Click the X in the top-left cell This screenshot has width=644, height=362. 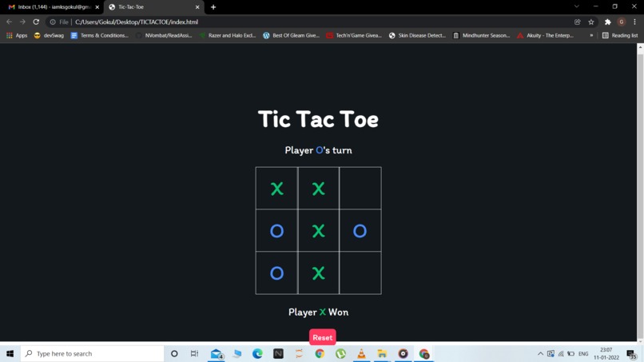pos(276,189)
